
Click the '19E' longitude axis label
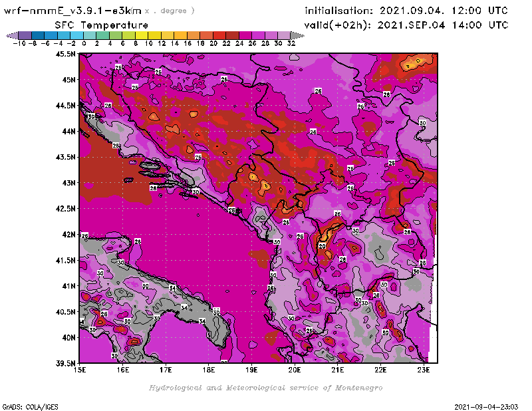[252, 370]
